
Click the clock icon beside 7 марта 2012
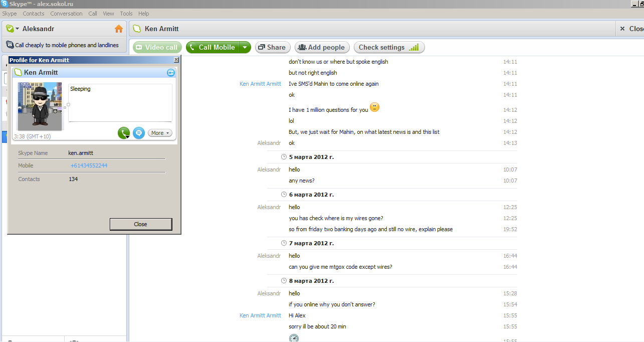(x=284, y=243)
